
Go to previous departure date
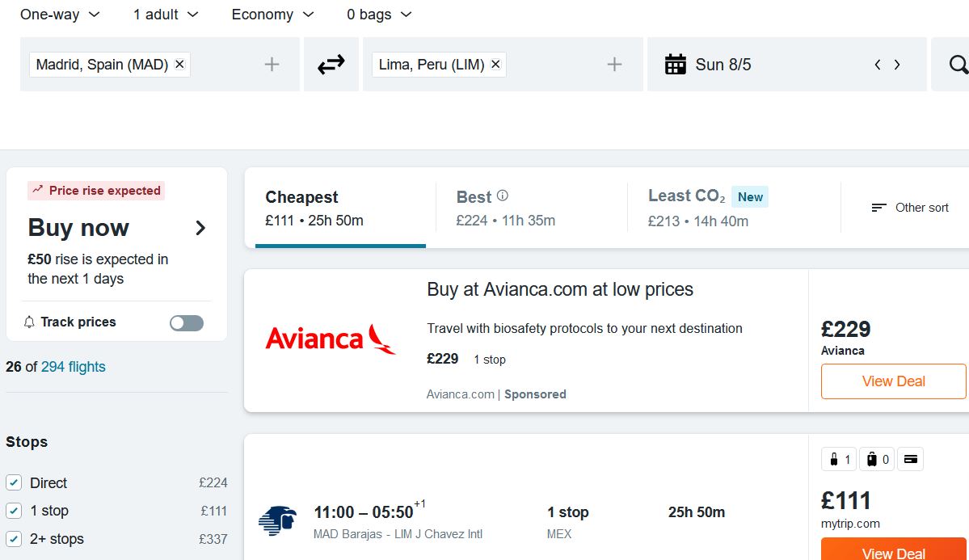coord(878,65)
